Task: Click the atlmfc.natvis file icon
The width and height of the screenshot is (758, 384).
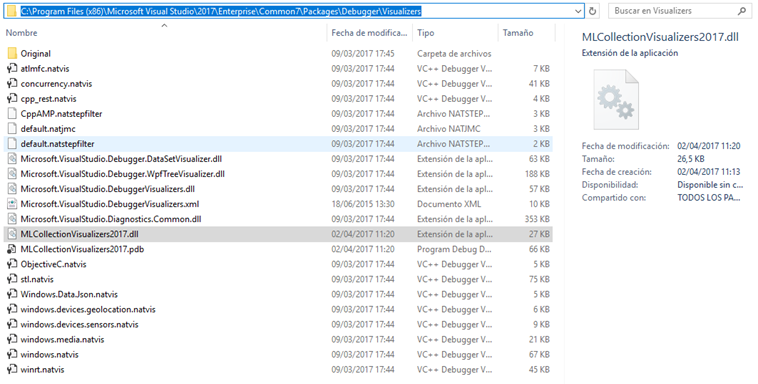Action: 12,69
